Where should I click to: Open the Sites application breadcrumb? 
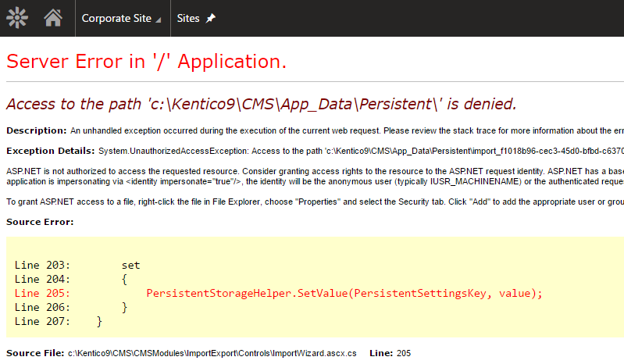pos(188,18)
